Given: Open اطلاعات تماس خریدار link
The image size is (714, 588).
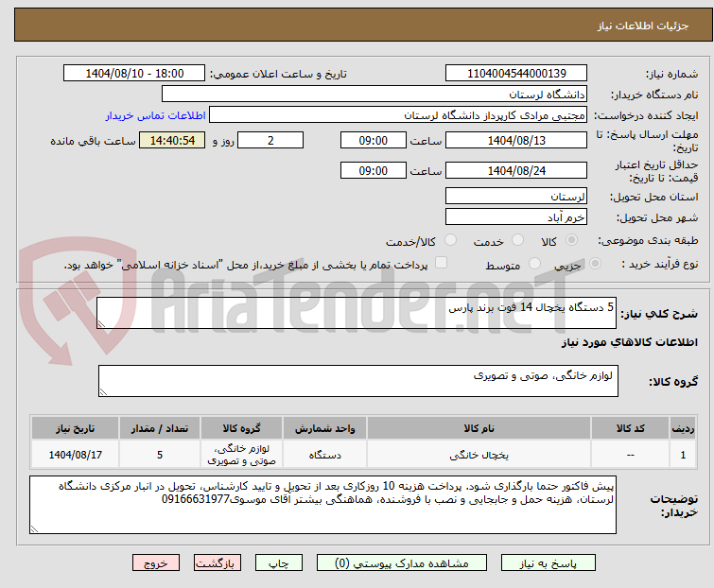Looking at the screenshot, I should click(x=156, y=115).
